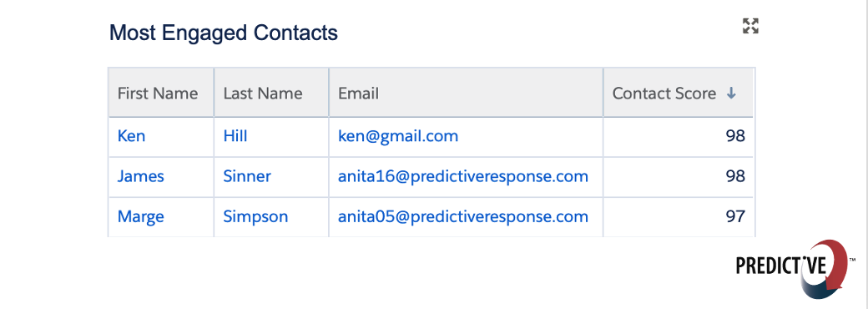Open contact first name James
The width and height of the screenshot is (868, 309).
point(140,176)
